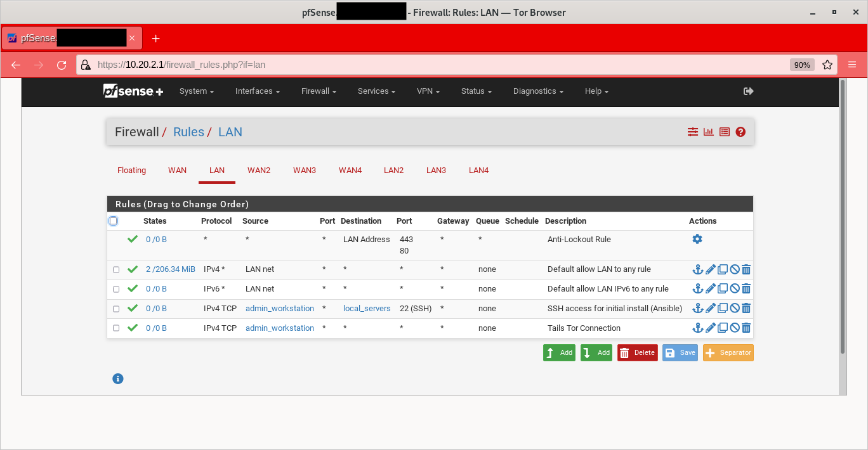Select the checkbox on the IPv4 LAN net rule

tap(115, 269)
